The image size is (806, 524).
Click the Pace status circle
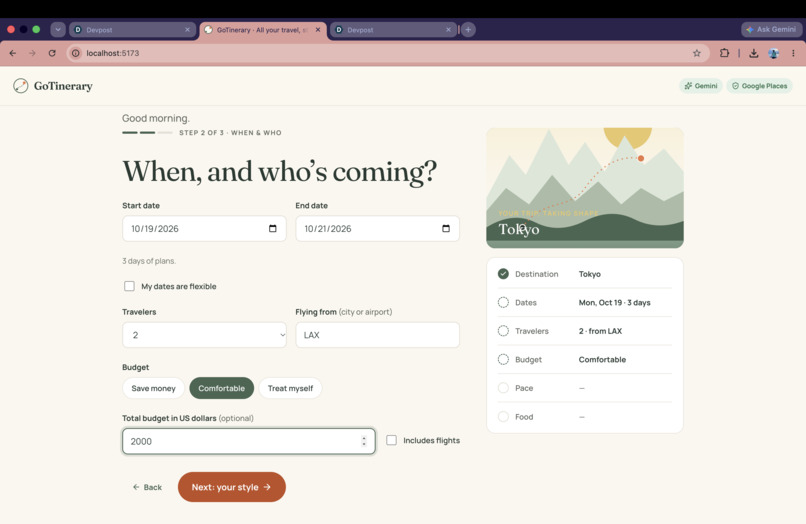pyautogui.click(x=503, y=388)
